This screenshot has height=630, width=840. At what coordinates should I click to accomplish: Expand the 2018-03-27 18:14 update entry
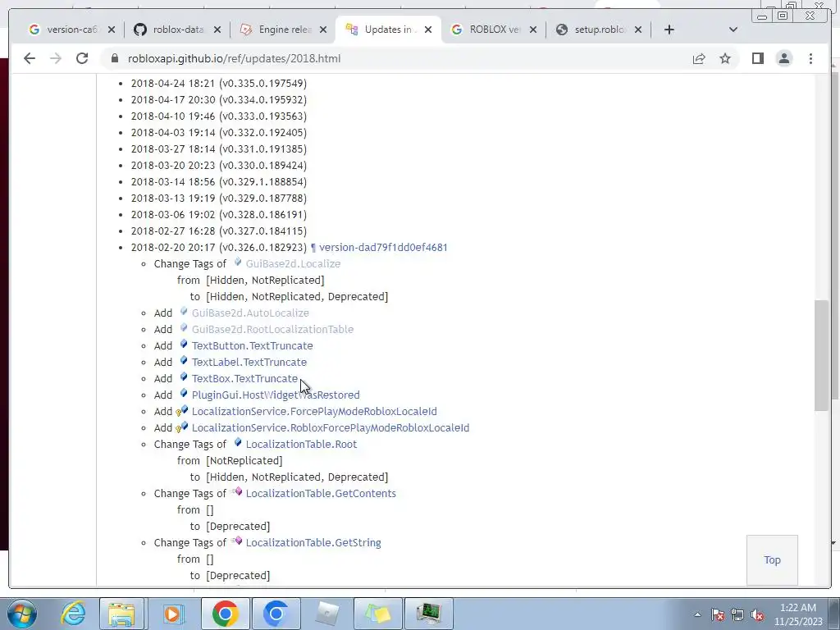[x=218, y=149]
